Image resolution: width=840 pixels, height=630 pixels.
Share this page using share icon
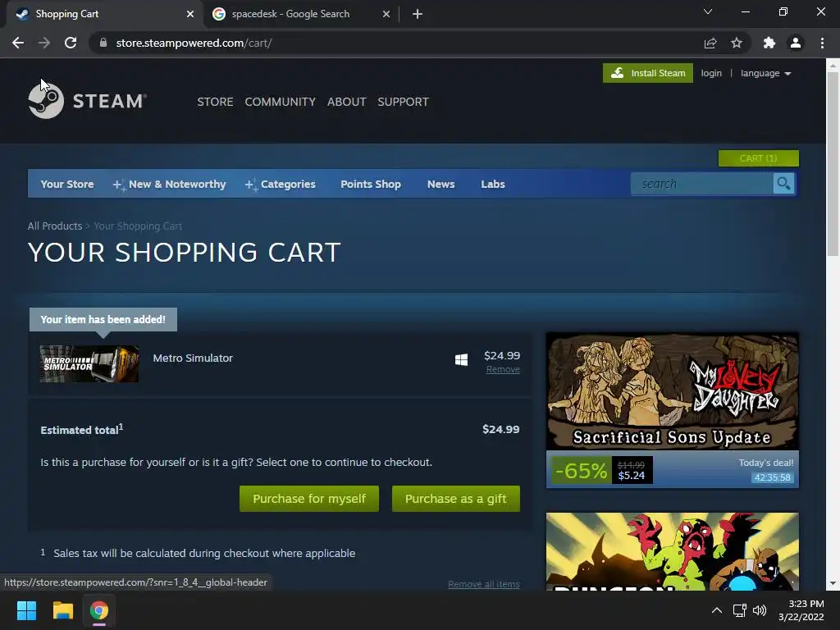(x=710, y=43)
